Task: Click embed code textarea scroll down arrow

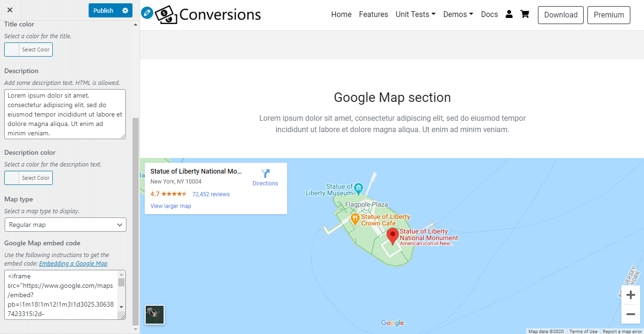Action: tap(122, 307)
